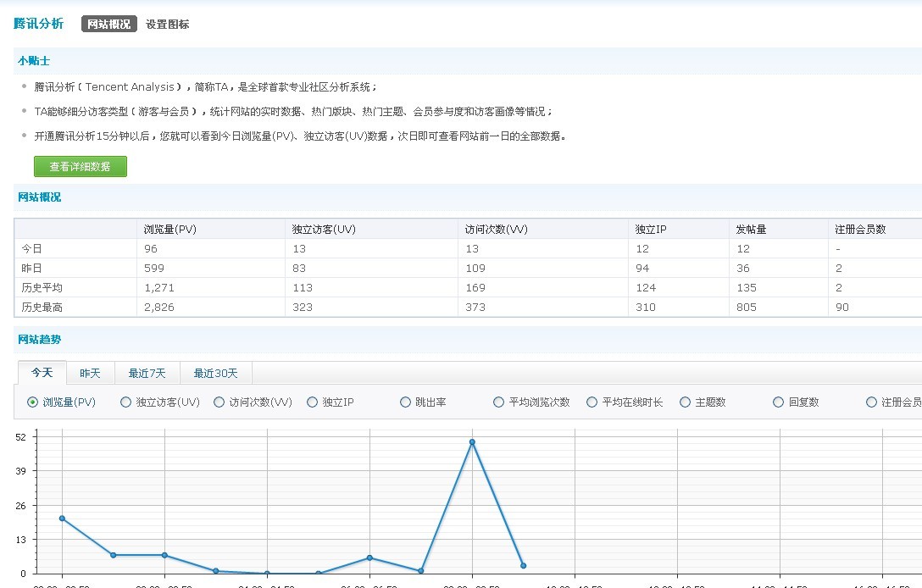Screen dimensions: 922x588
Task: Select the 平均在线时长 radio option
Action: point(592,402)
